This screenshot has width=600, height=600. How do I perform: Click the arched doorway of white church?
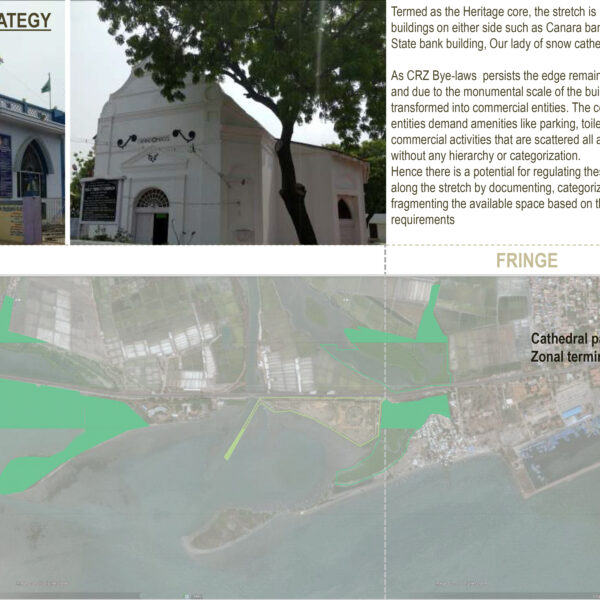tap(153, 217)
